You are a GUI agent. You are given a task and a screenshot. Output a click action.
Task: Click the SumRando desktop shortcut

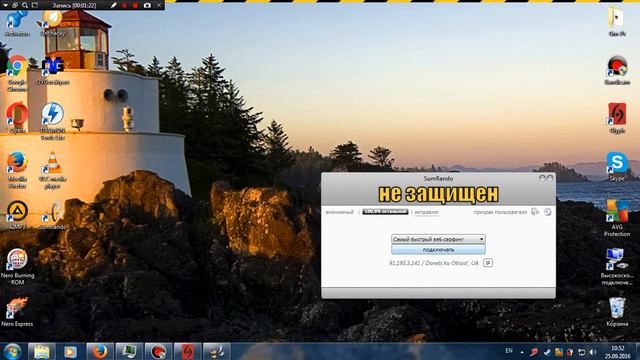[x=53, y=215]
